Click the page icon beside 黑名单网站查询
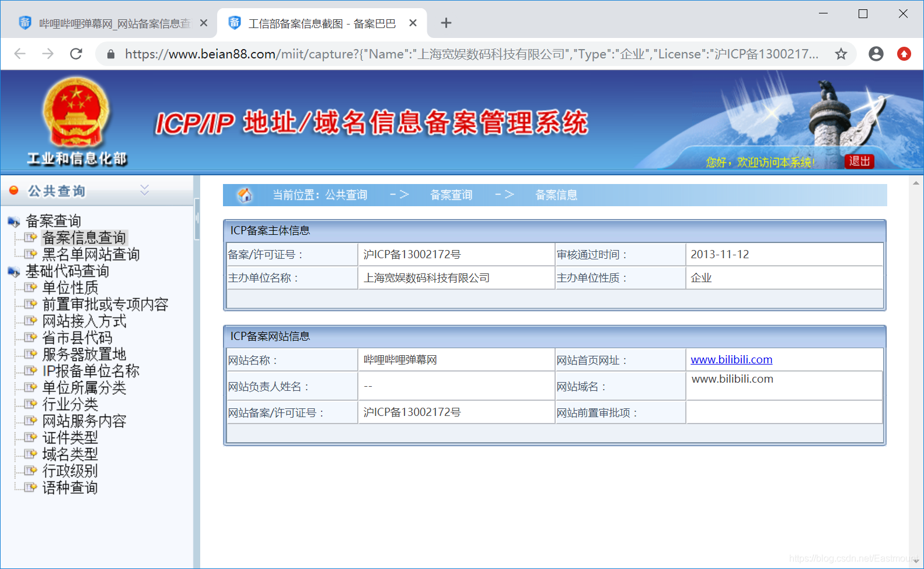 coord(30,254)
